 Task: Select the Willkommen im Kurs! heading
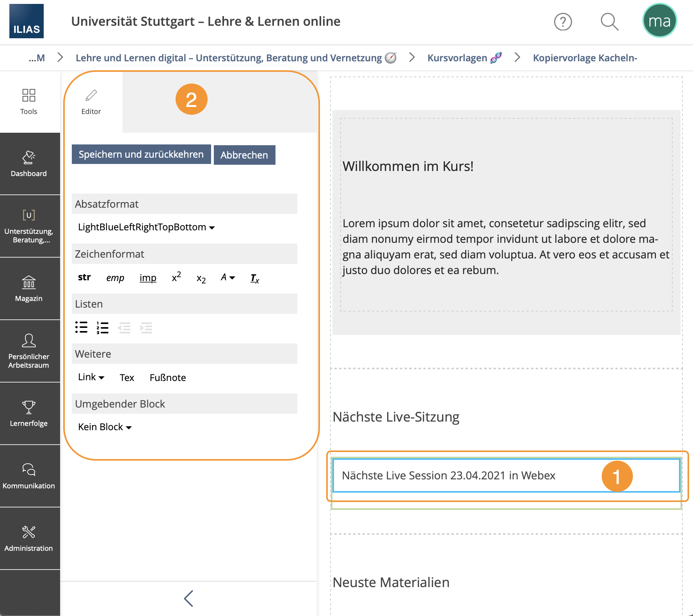coord(408,166)
